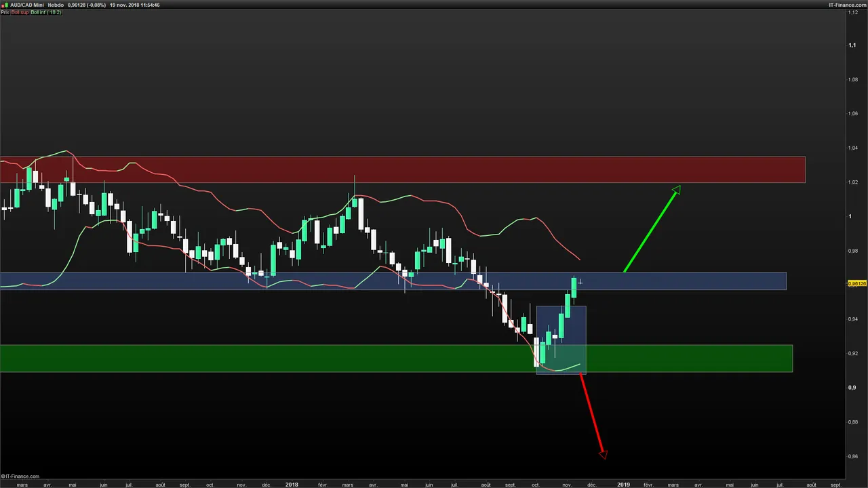Open the Hebdo timeframe label
Viewport: 868px width, 488px height.
point(56,5)
